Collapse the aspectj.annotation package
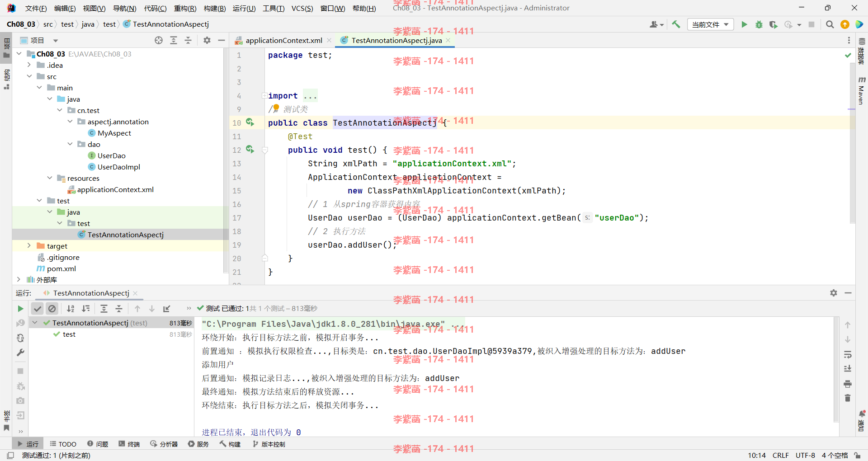Viewport: 868px width, 461px height. (x=70, y=122)
